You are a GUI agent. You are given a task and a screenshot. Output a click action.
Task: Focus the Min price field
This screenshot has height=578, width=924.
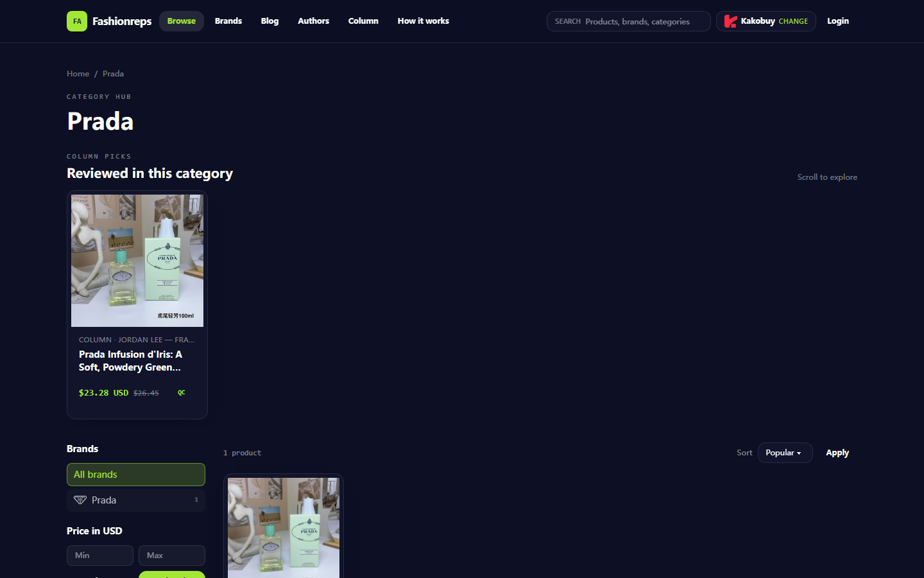pyautogui.click(x=100, y=556)
